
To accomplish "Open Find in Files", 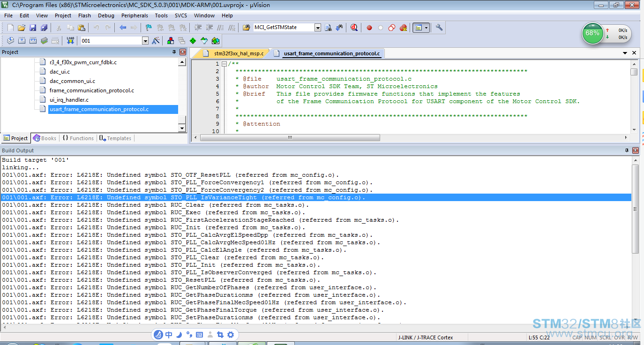I will click(x=247, y=28).
